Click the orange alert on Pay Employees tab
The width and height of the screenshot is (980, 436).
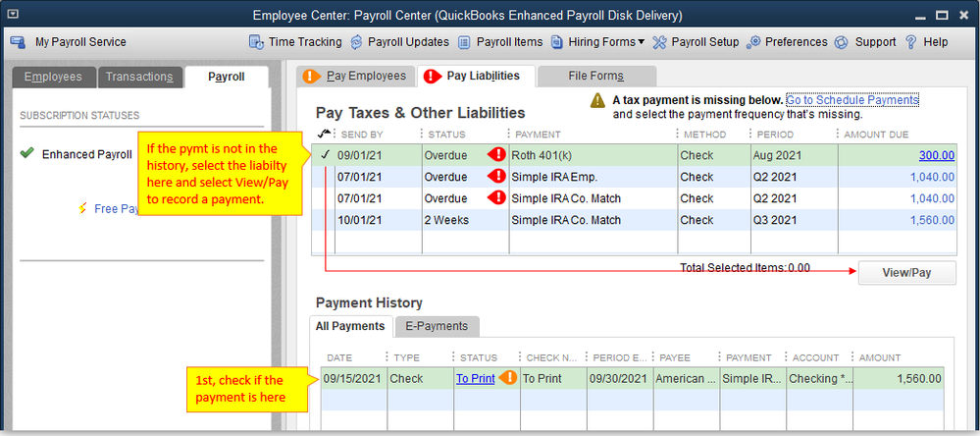click(x=312, y=77)
